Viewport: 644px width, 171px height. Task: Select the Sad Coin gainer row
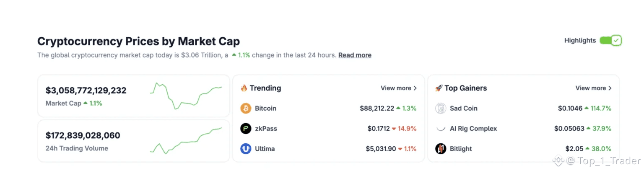(523, 108)
